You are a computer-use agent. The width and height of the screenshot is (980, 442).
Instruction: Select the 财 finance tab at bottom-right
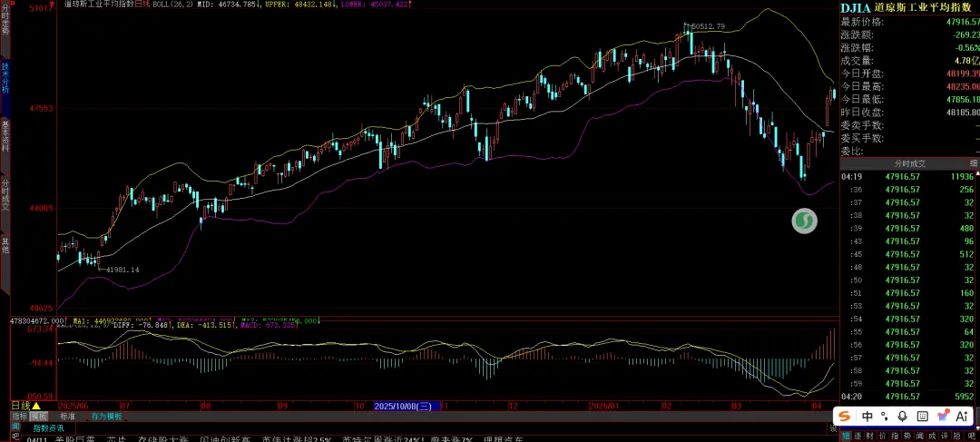(869, 436)
